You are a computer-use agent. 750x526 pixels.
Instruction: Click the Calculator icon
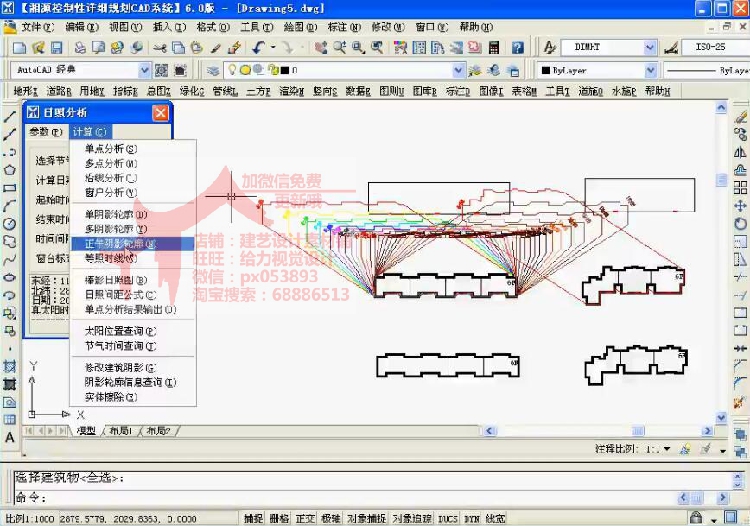pyautogui.click(x=494, y=47)
